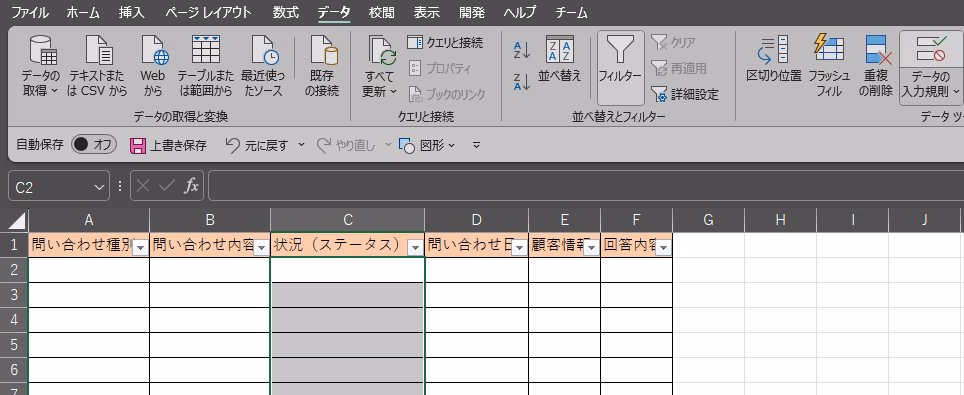964x395 pixels.
Task: Switch to the 校閲 tab
Action: tap(382, 12)
